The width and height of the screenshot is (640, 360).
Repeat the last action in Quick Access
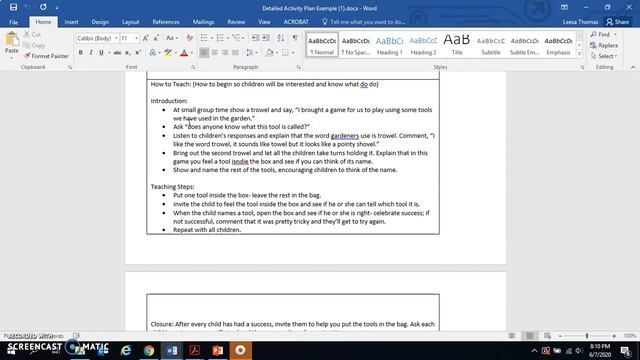[43, 7]
